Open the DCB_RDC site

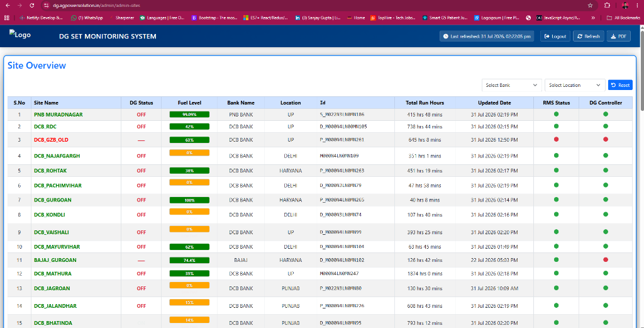pos(45,127)
